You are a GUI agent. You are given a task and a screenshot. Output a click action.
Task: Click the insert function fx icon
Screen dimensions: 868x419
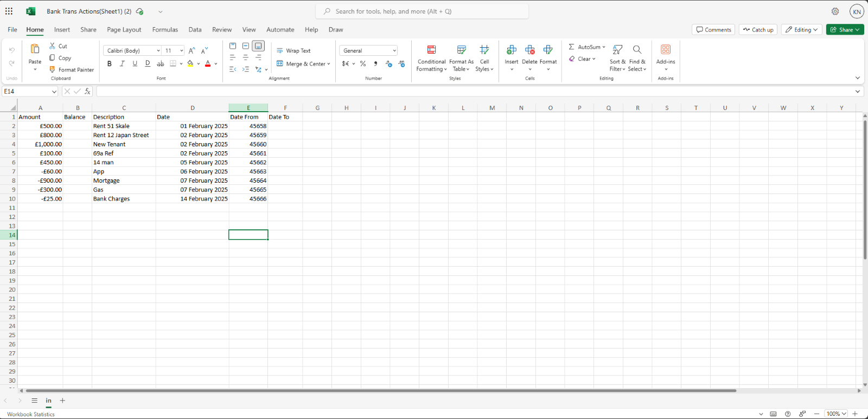pos(87,92)
